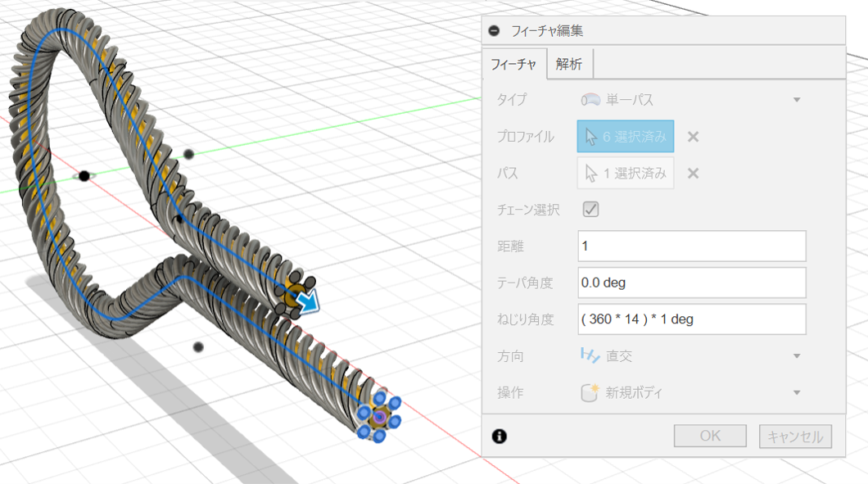Cancel the edit with キャンセル

click(x=793, y=435)
